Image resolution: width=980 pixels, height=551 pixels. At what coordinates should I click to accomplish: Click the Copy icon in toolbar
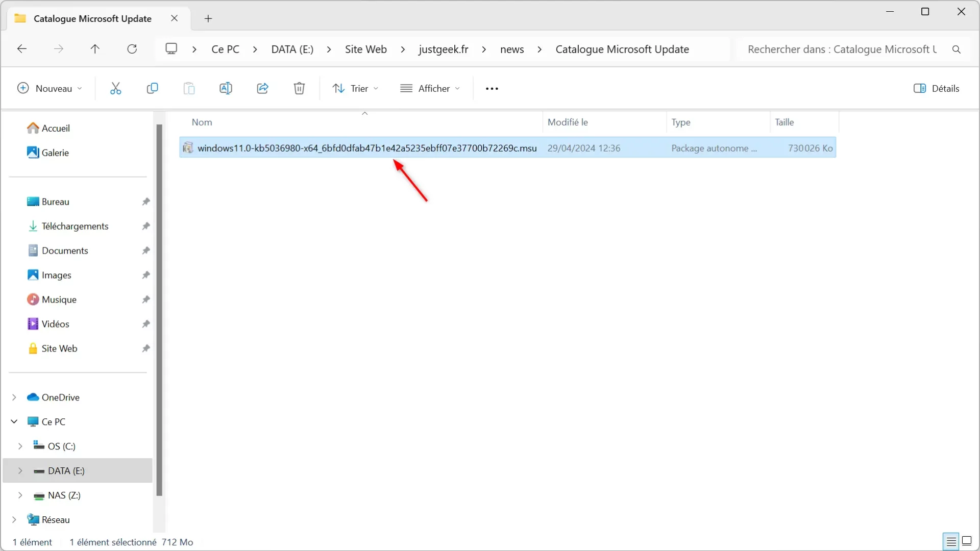click(152, 88)
